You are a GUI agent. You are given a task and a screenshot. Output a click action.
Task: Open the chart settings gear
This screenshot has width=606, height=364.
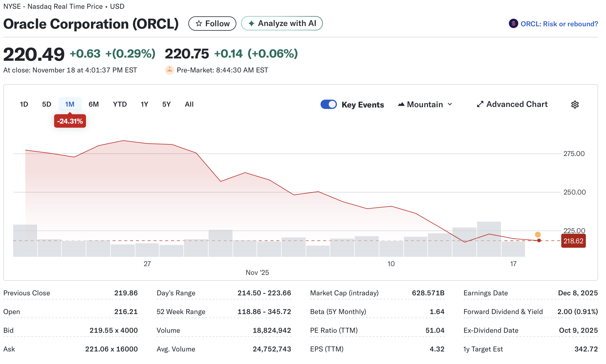pyautogui.click(x=575, y=104)
